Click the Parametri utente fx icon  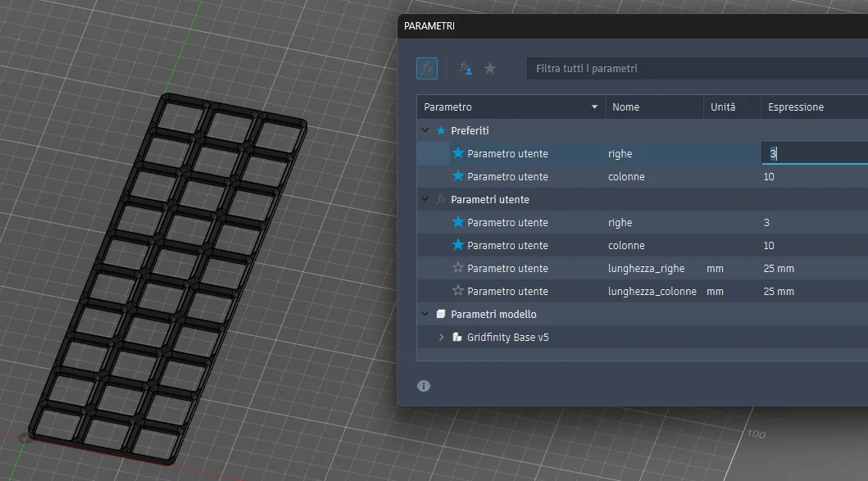pos(441,199)
